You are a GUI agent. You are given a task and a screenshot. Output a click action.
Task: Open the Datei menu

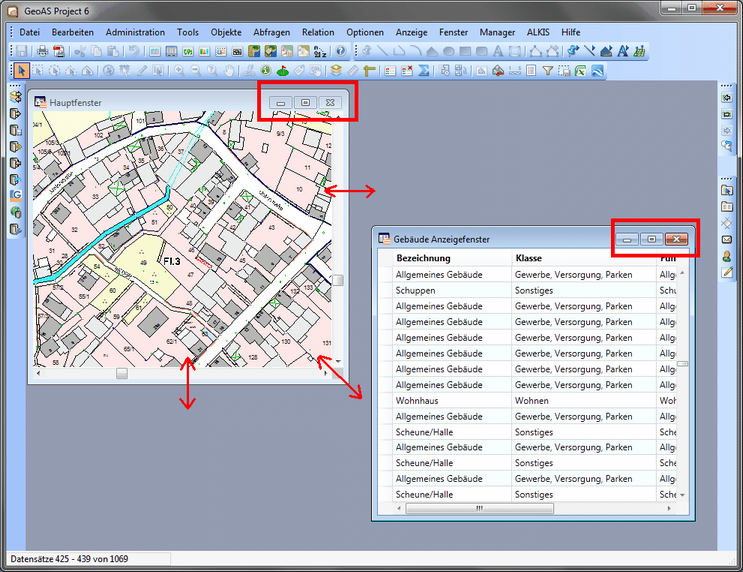click(29, 32)
